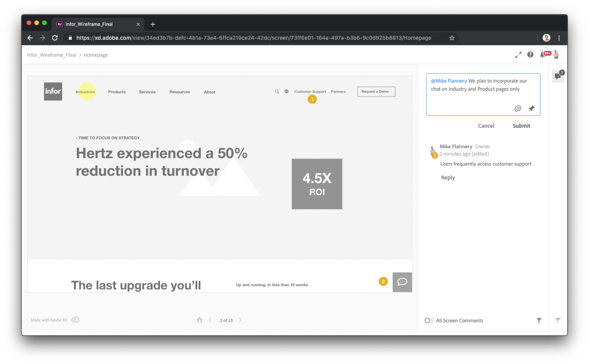Viewport: 589px width, 364px height.
Task: Click the search magnifier in wireframe
Action: click(277, 92)
